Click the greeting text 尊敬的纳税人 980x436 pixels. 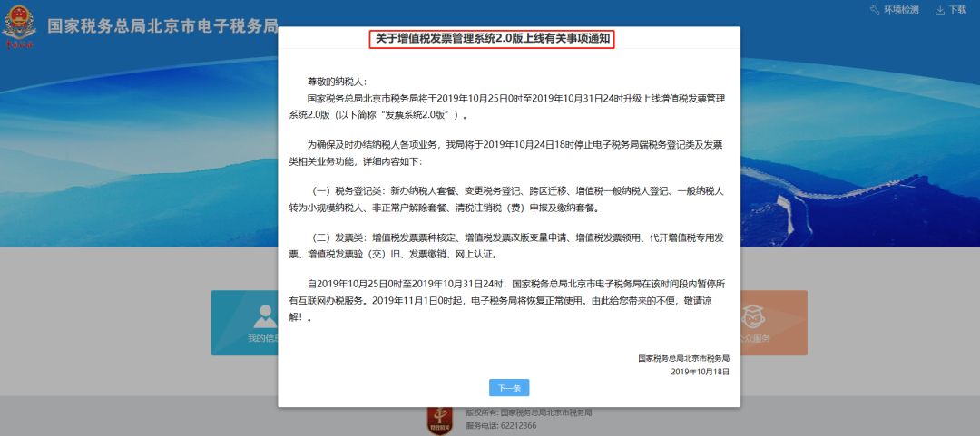(337, 82)
